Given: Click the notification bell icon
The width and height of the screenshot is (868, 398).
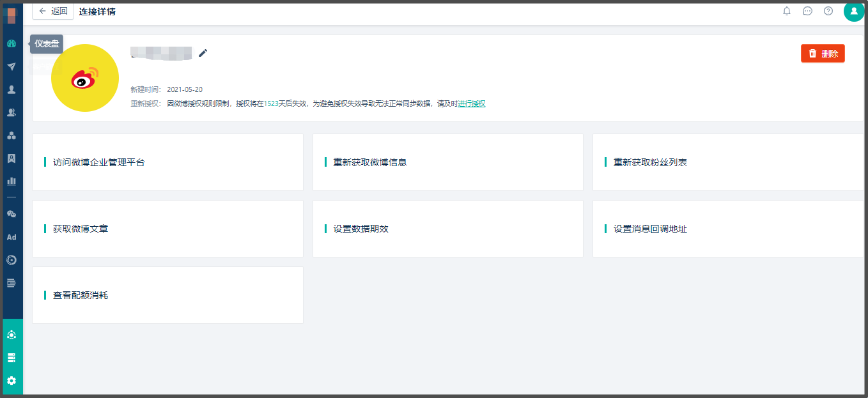Looking at the screenshot, I should (x=787, y=11).
